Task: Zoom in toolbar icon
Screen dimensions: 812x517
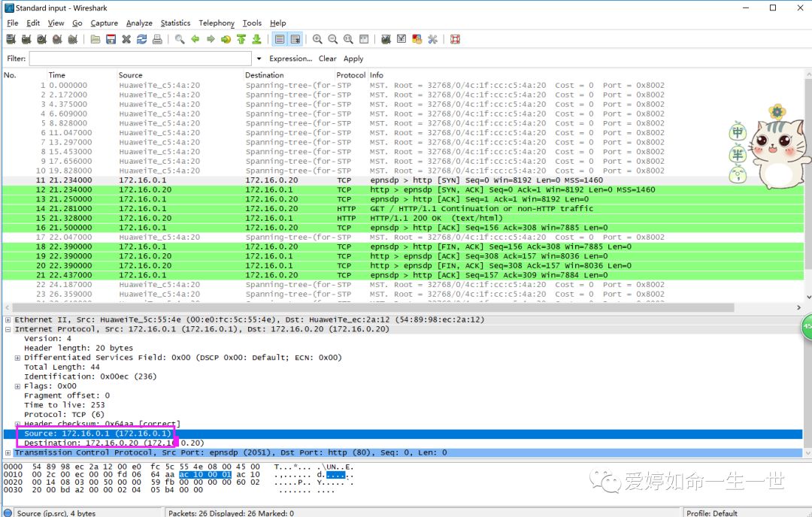Action: tap(317, 39)
